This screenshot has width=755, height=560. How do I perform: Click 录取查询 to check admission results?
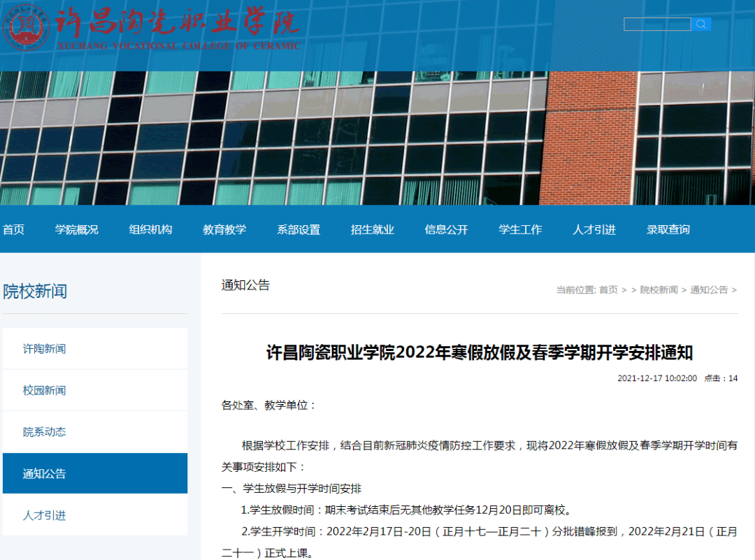pyautogui.click(x=668, y=229)
